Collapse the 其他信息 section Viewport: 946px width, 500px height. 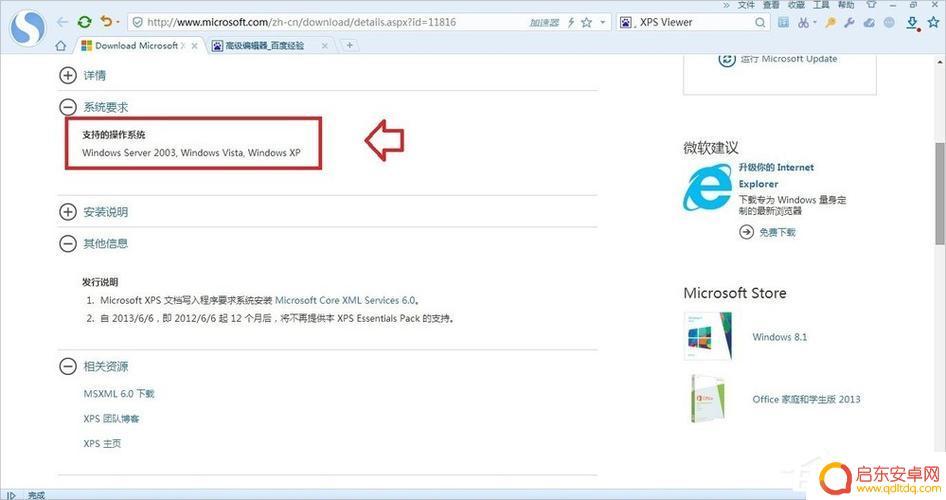(68, 243)
